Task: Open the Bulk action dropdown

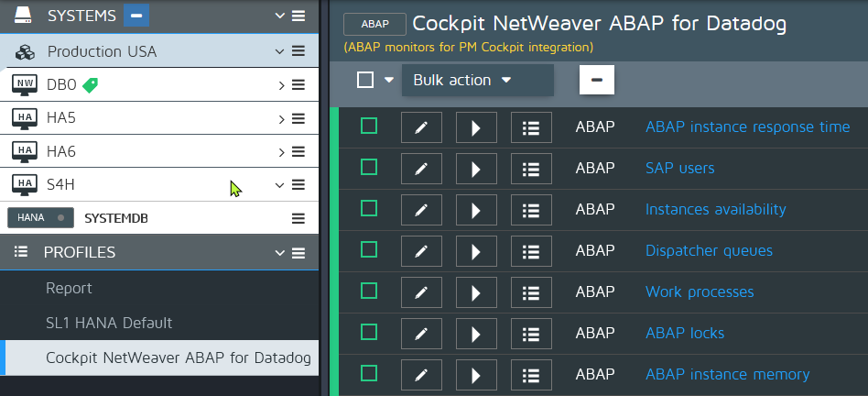Action: click(462, 80)
